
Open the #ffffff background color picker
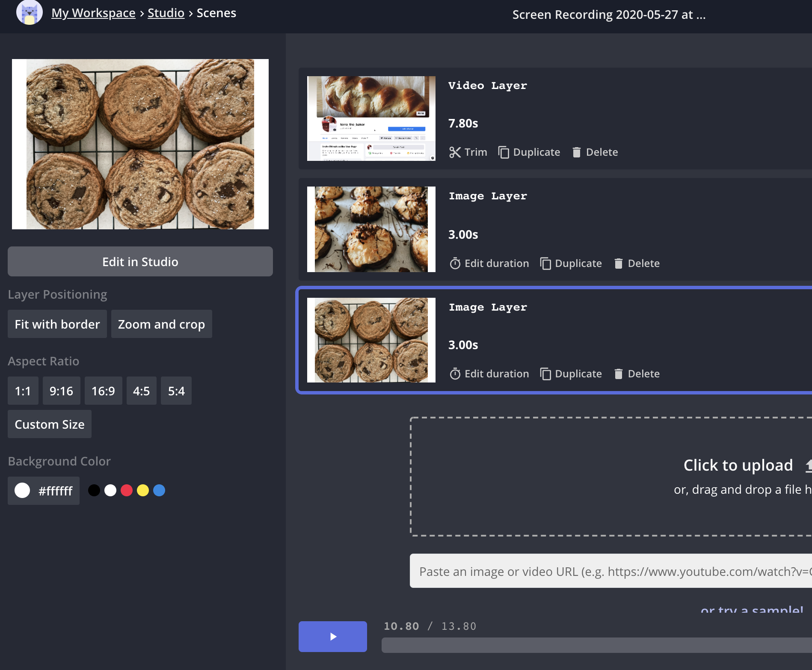coord(44,491)
